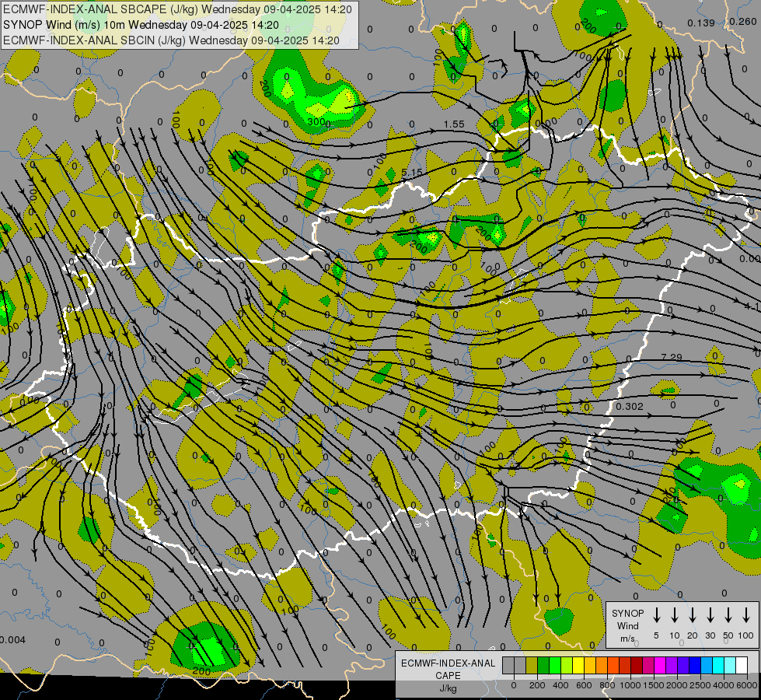Click the 'SYNOP' label in the wind legend
The width and height of the screenshot is (761, 700).
click(x=627, y=613)
